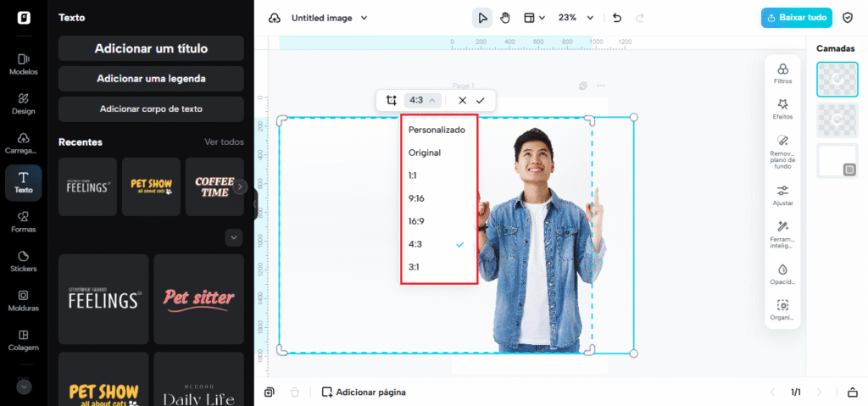Click the Baixar tudo button
Image resolution: width=868 pixels, height=406 pixels.
[x=796, y=18]
